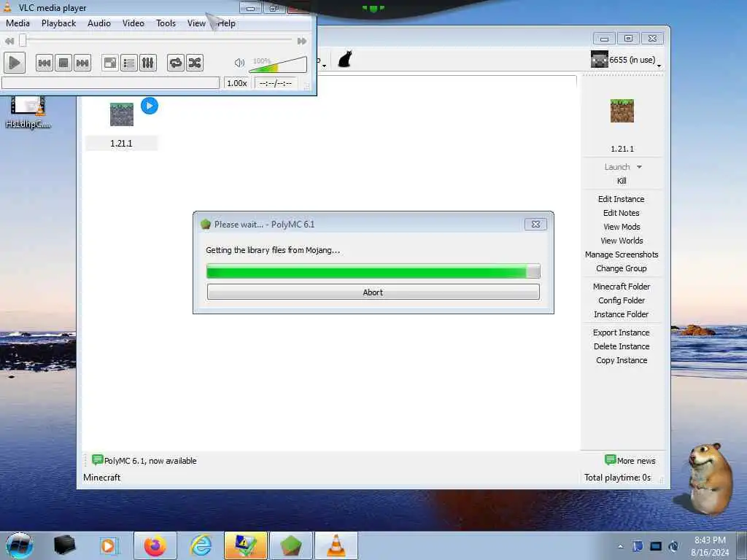Open the Minecraft Folder
This screenshot has height=560, width=747.
coord(622,286)
